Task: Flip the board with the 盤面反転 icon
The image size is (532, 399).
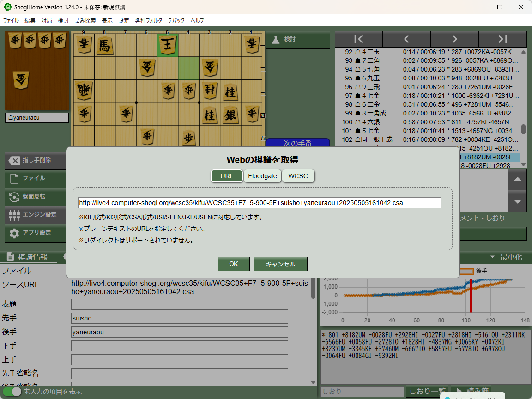Action: 14,197
